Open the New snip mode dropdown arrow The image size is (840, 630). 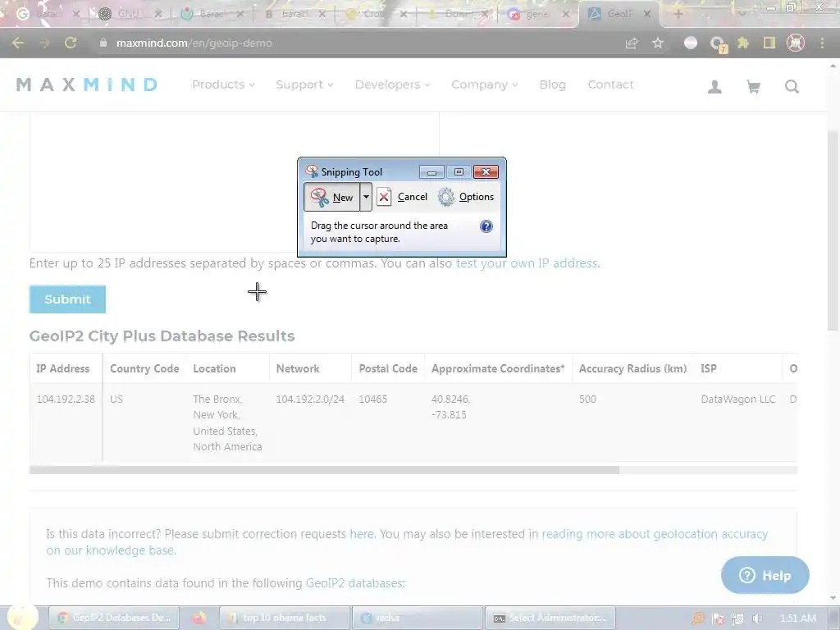pos(366,197)
